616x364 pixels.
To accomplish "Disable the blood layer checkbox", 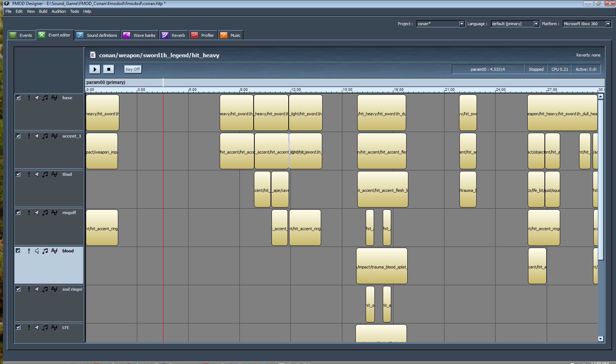I will [x=18, y=251].
